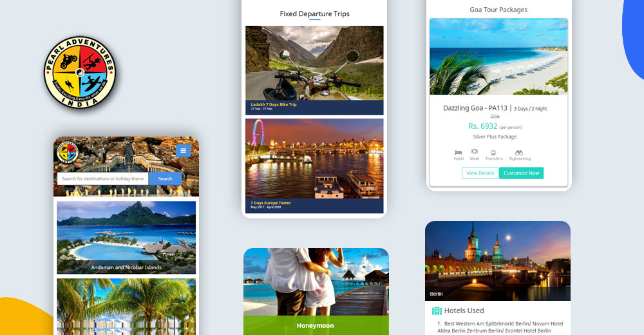Click the large Pearl Adventures India logo

pyautogui.click(x=80, y=72)
